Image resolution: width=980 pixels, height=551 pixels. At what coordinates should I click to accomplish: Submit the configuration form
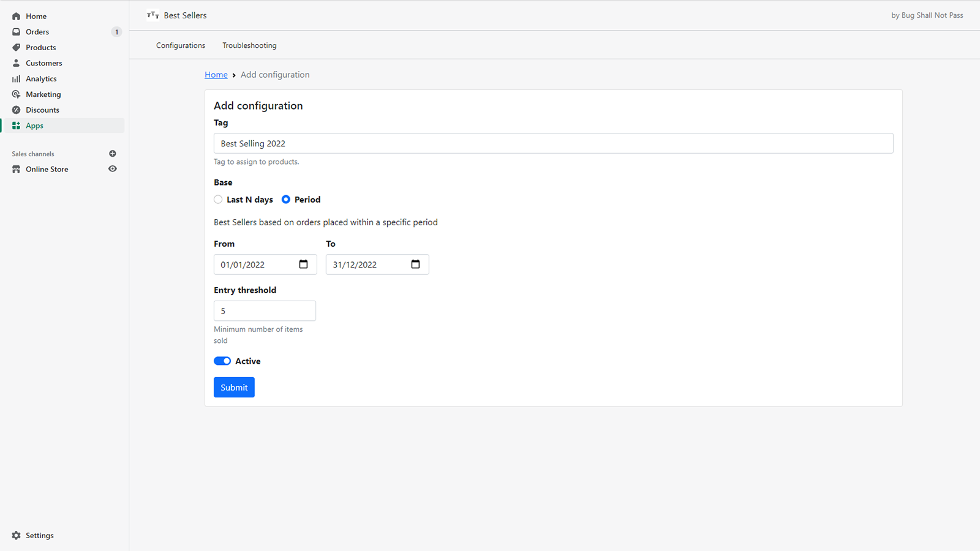(x=234, y=388)
